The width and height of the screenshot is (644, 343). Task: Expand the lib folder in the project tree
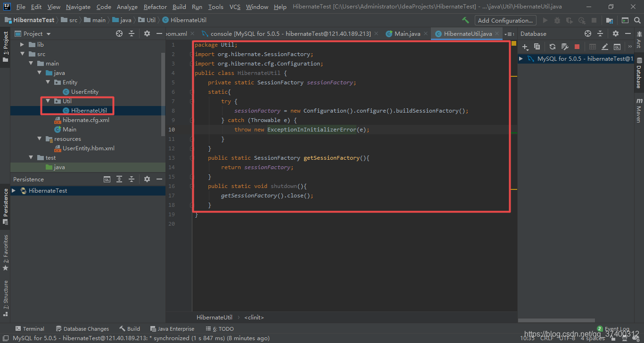click(x=22, y=45)
